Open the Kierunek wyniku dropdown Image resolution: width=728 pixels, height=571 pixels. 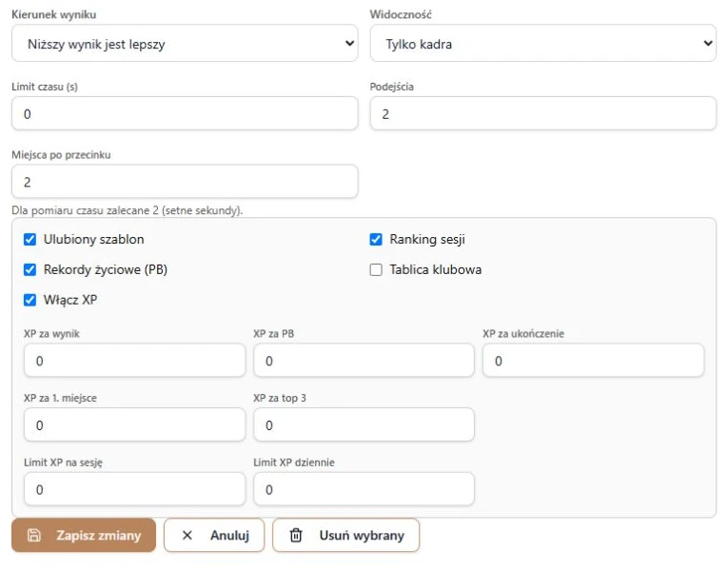point(185,44)
